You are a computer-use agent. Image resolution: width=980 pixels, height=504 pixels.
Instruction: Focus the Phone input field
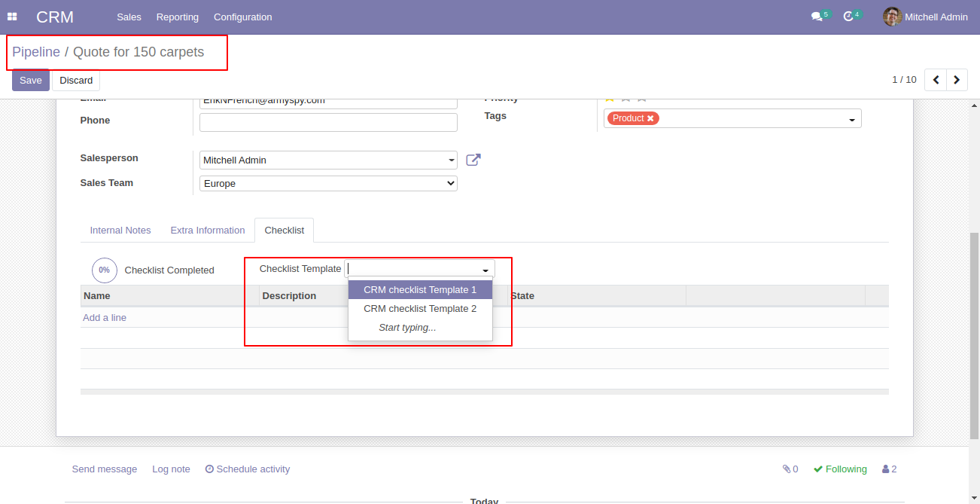pyautogui.click(x=328, y=123)
